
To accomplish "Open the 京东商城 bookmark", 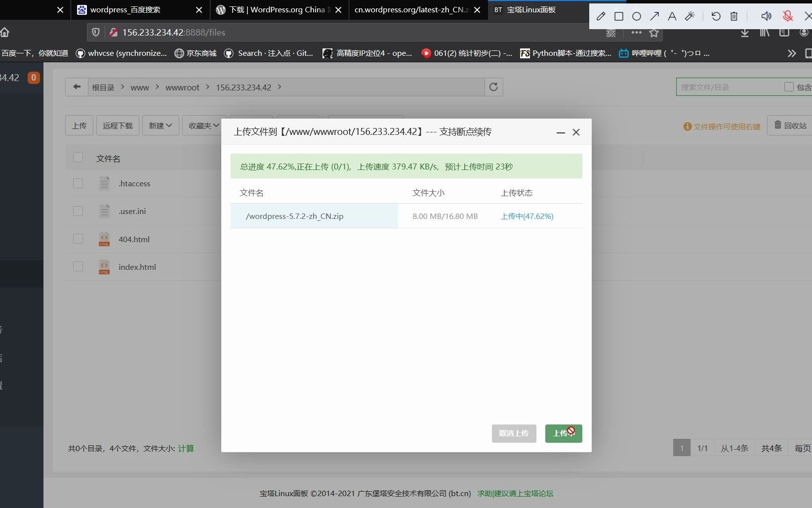I will pyautogui.click(x=196, y=53).
